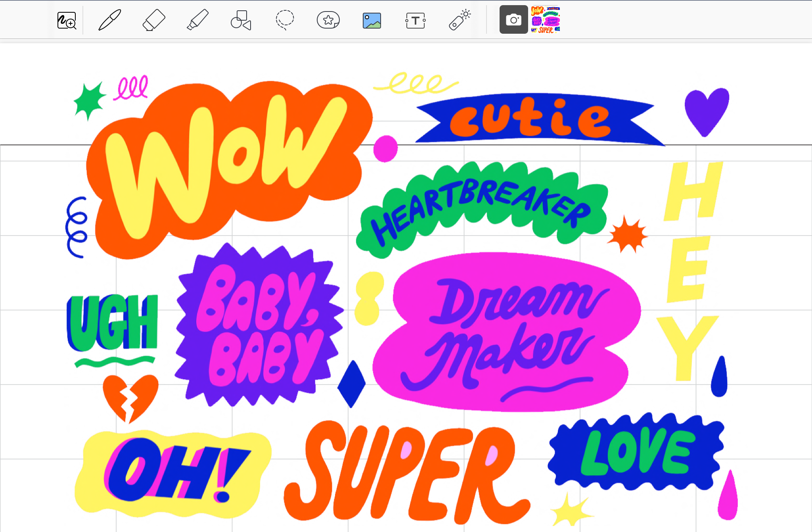Click the blue "cutie" banner sticker
This screenshot has width=812, height=532.
(531, 119)
